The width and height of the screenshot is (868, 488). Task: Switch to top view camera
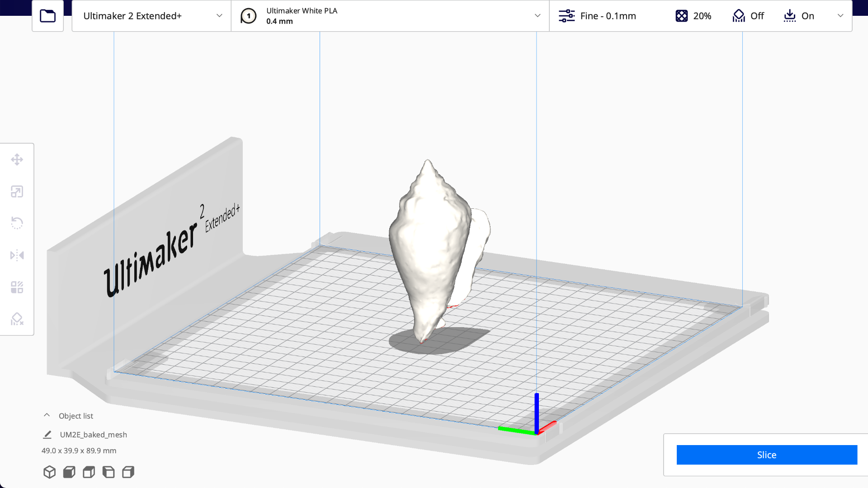pos(89,472)
